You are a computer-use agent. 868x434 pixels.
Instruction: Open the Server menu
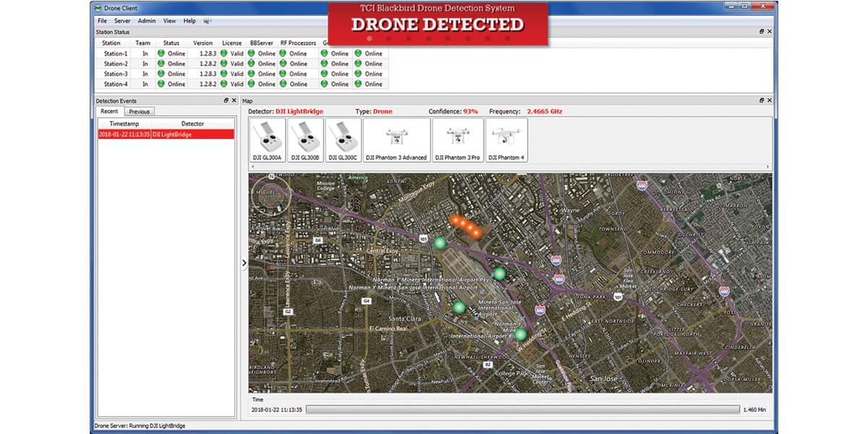pos(122,21)
